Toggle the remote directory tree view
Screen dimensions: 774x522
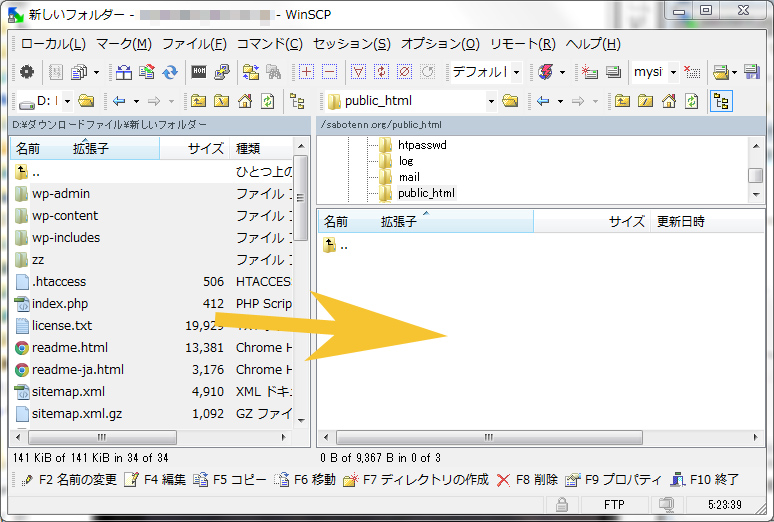tap(721, 101)
